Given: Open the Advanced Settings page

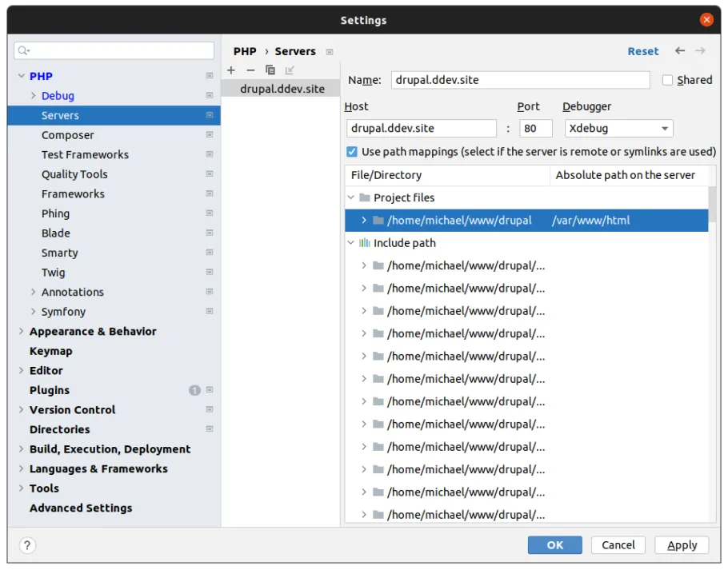Looking at the screenshot, I should [81, 508].
